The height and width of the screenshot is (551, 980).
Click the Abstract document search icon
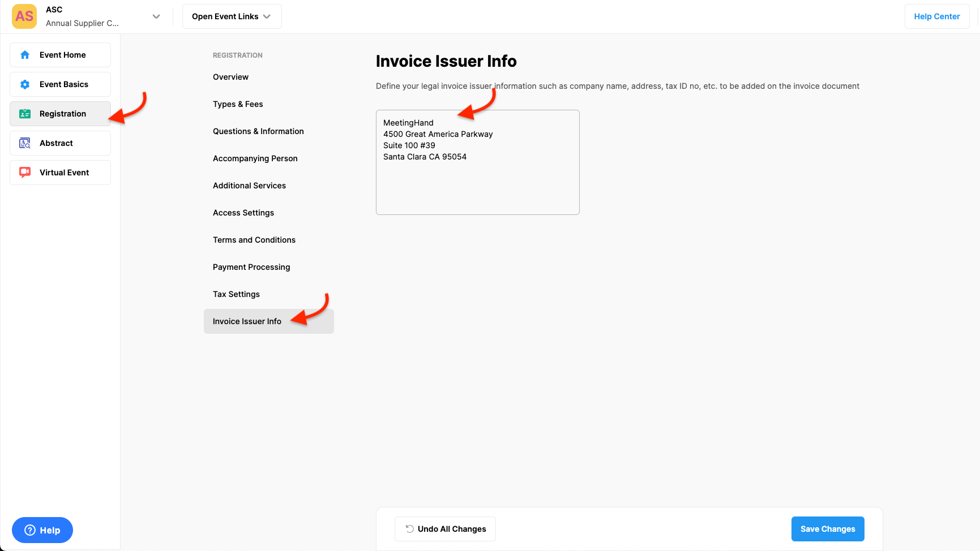[x=25, y=143]
